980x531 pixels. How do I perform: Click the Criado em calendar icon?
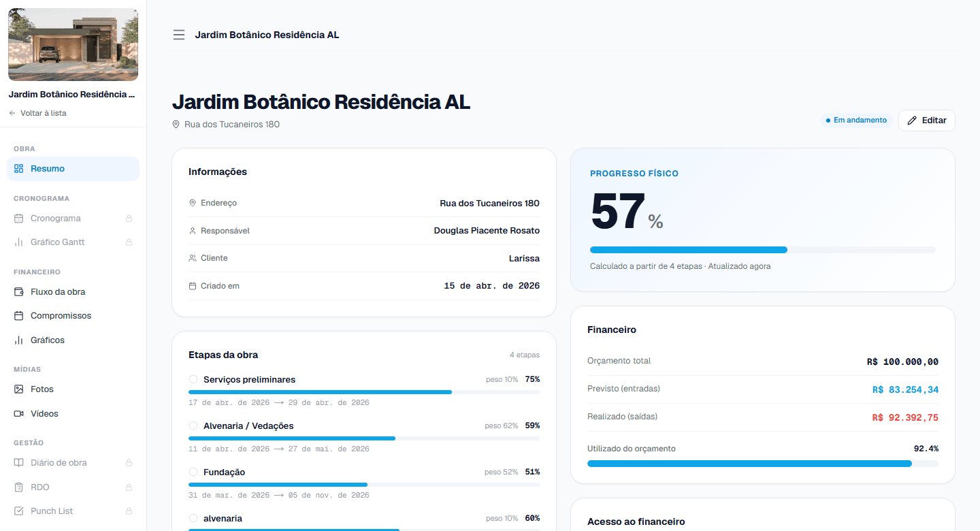point(193,286)
